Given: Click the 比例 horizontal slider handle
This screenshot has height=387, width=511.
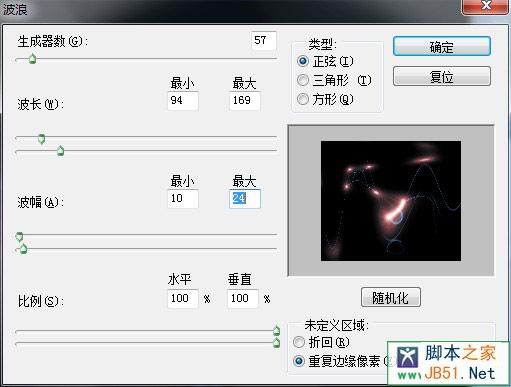Looking at the screenshot, I should point(276,330).
